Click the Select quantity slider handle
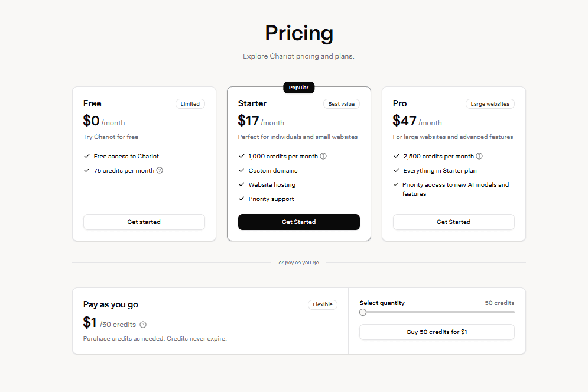588x392 pixels. point(363,312)
